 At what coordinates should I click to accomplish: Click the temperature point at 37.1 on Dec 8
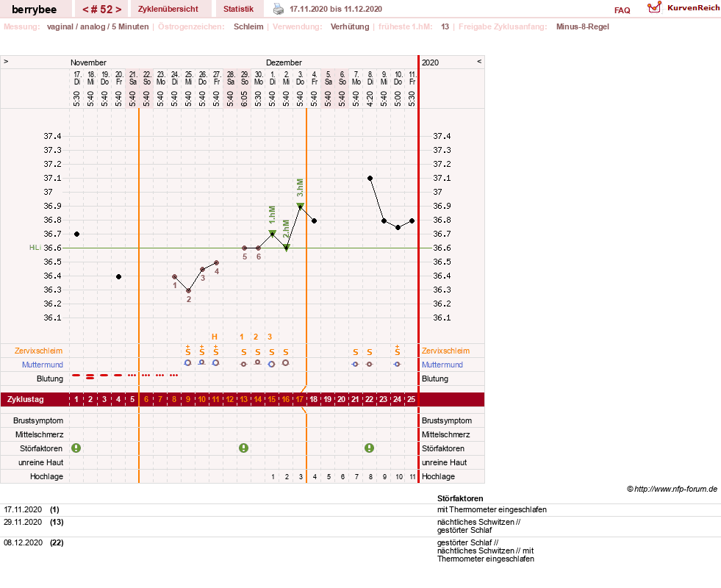[x=370, y=179]
